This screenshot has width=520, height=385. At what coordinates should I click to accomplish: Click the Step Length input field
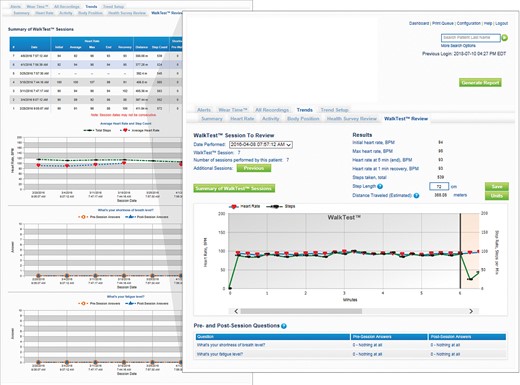[x=439, y=186]
